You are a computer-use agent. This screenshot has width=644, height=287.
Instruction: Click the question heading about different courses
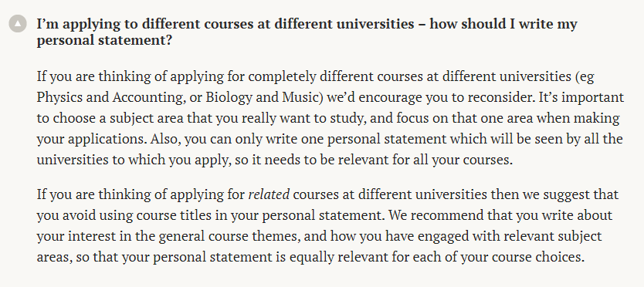point(307,32)
